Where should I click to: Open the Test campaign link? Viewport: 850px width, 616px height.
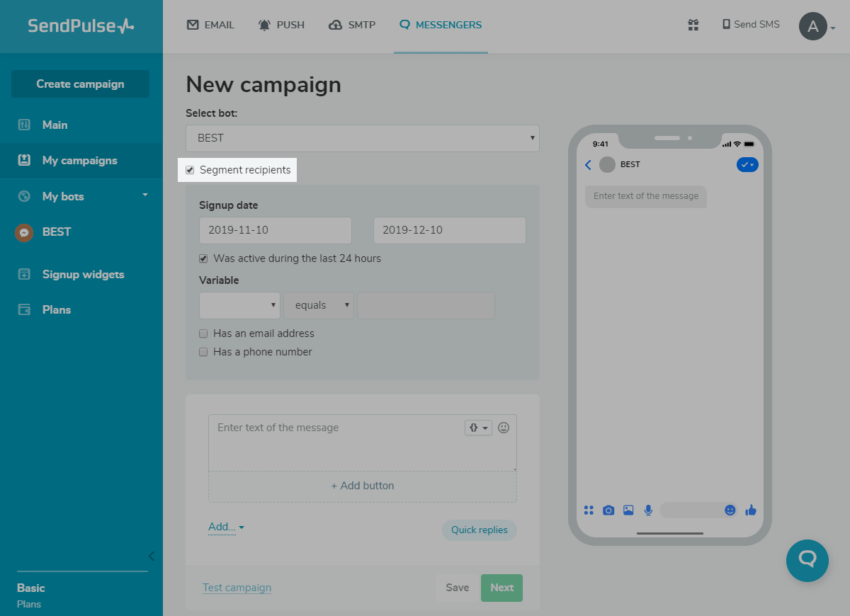(237, 588)
